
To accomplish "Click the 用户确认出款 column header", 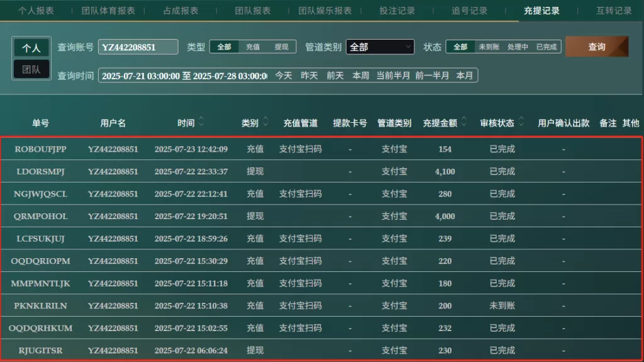I will coord(563,123).
